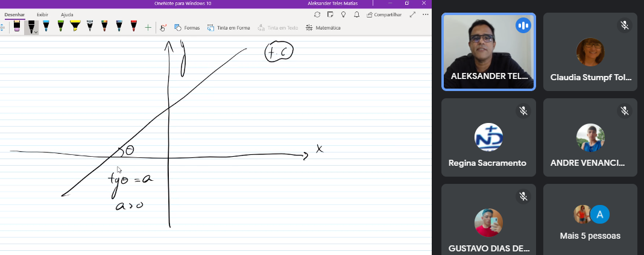Screen dimensions: 644x255
Task: Select the yellow highlighter
Action: coord(75,27)
